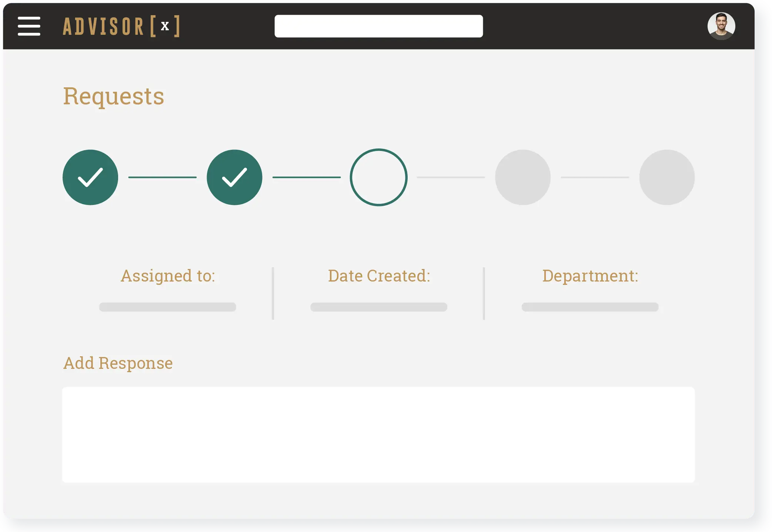Open the user profile avatar
Image resolution: width=772 pixels, height=532 pixels.
click(x=721, y=26)
